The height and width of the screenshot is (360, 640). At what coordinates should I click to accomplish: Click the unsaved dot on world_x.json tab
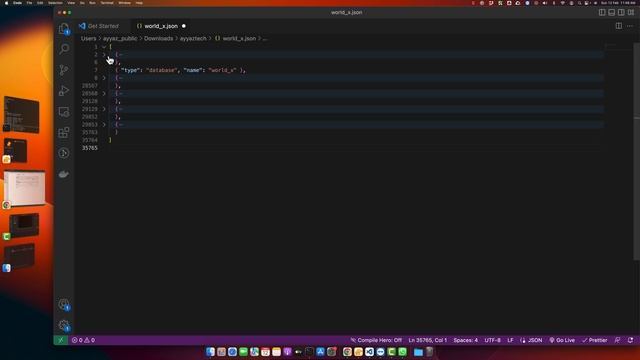[x=184, y=26]
